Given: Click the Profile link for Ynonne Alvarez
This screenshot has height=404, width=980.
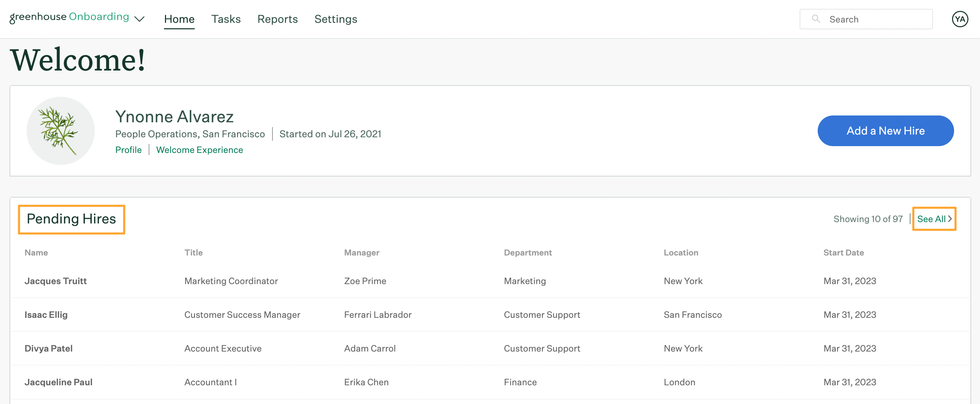Looking at the screenshot, I should point(128,149).
